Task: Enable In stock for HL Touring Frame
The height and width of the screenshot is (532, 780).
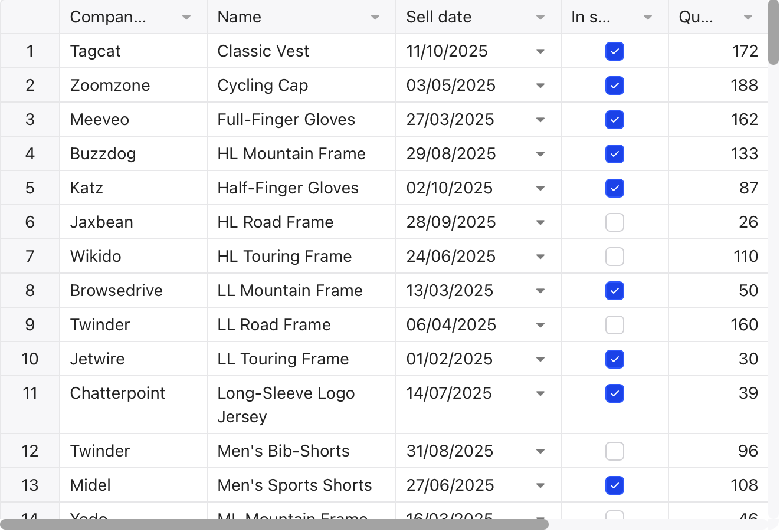Action: point(615,257)
